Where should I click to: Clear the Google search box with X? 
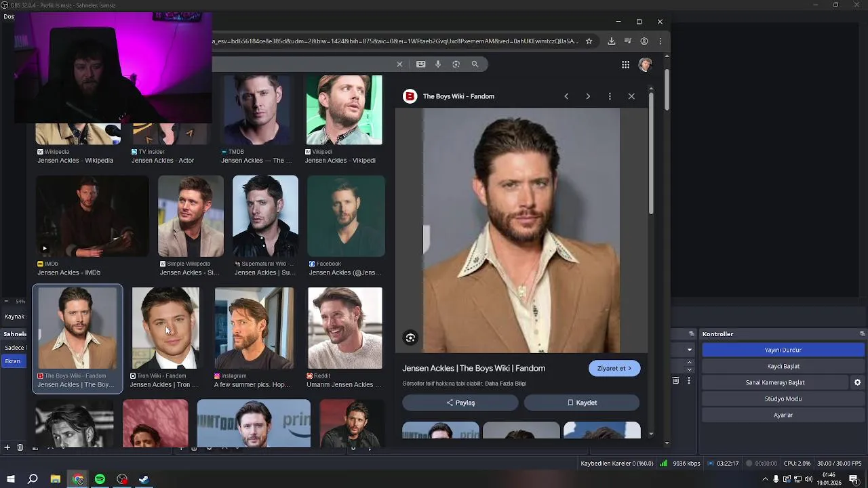coord(399,64)
